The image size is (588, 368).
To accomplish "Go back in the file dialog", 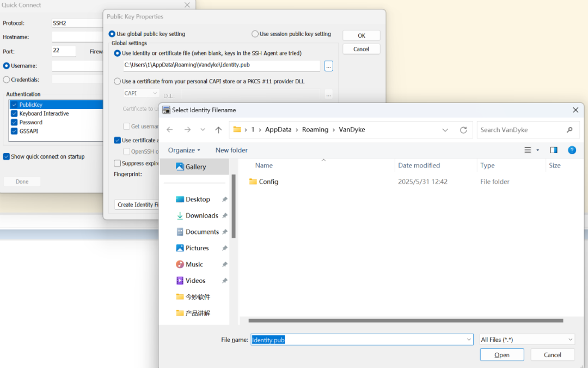I will coord(169,130).
